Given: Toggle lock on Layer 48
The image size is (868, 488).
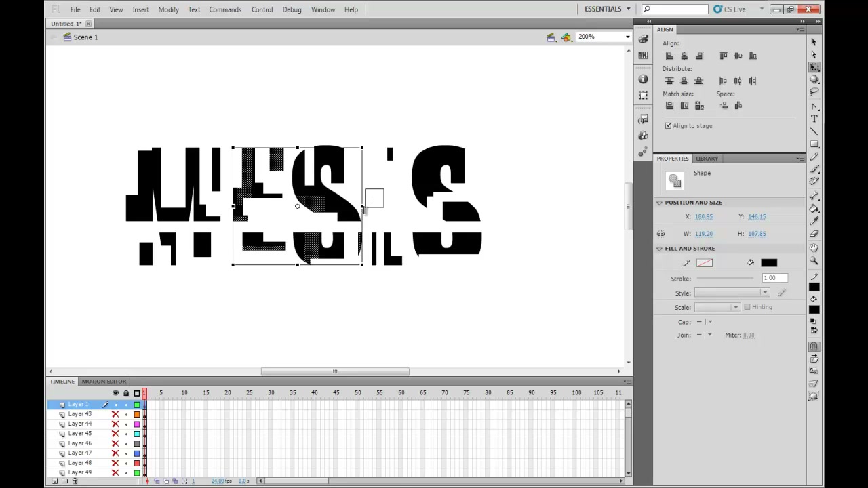Looking at the screenshot, I should pyautogui.click(x=125, y=463).
